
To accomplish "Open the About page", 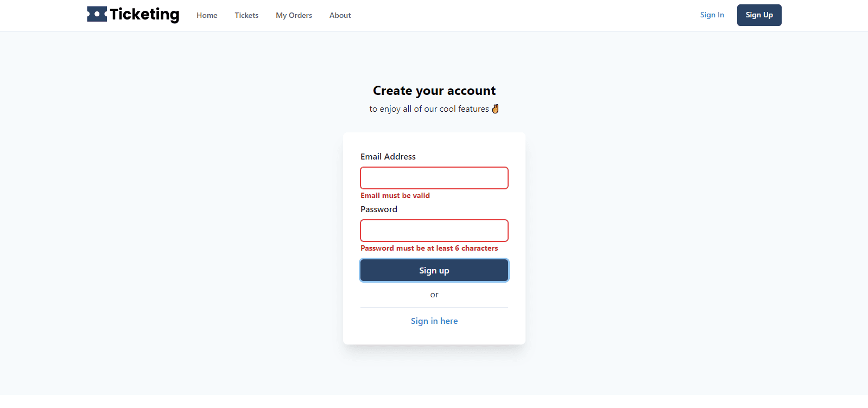I will coord(340,15).
